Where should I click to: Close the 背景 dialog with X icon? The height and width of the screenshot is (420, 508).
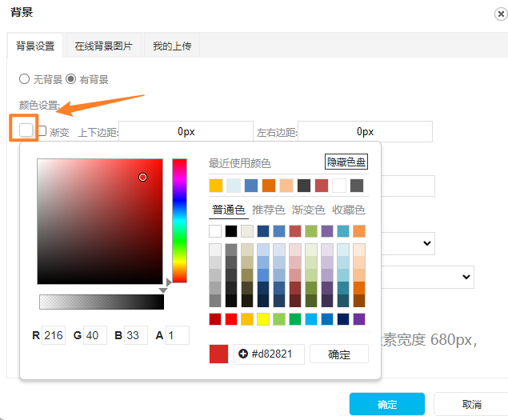pos(500,12)
